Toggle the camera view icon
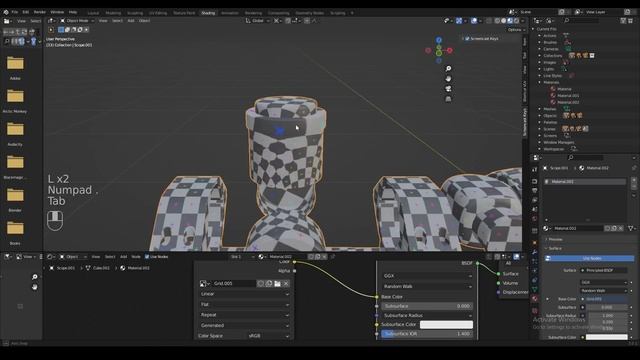 pos(448,89)
